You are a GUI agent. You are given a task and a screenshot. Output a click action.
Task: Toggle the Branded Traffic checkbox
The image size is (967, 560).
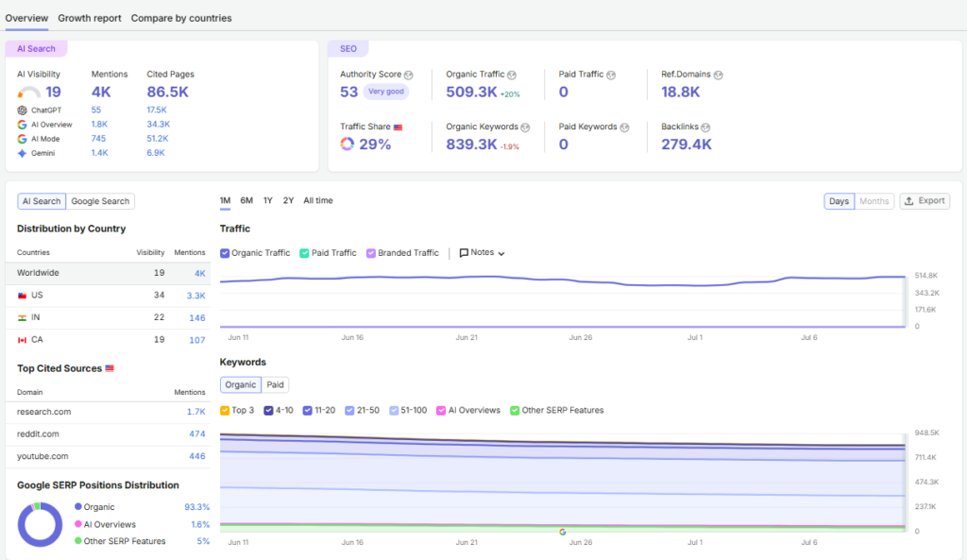coord(370,253)
